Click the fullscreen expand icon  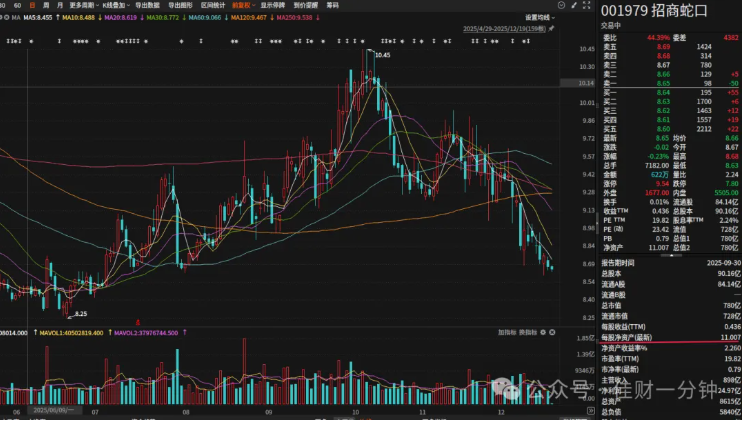[x=586, y=5]
